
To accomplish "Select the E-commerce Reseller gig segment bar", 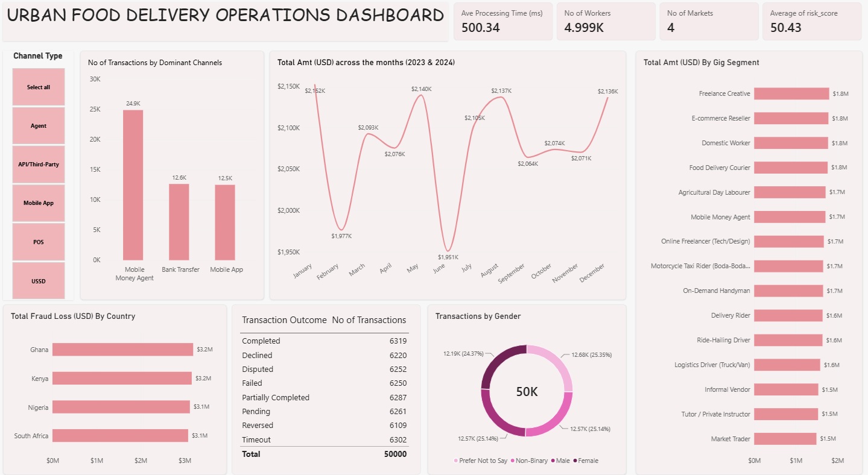I will 791,118.
